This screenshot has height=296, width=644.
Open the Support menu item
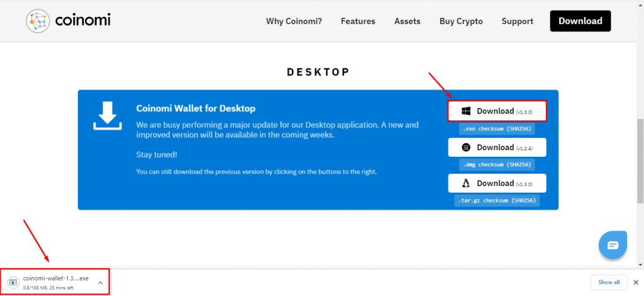(518, 21)
